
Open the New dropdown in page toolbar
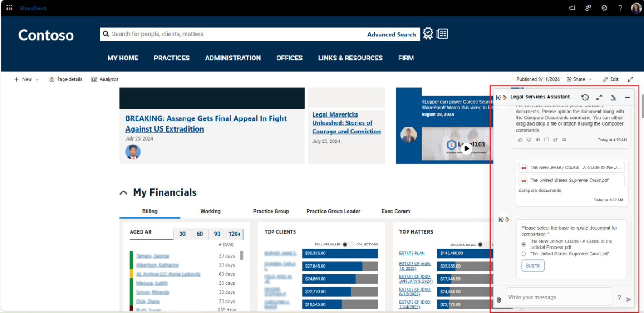pyautogui.click(x=27, y=79)
